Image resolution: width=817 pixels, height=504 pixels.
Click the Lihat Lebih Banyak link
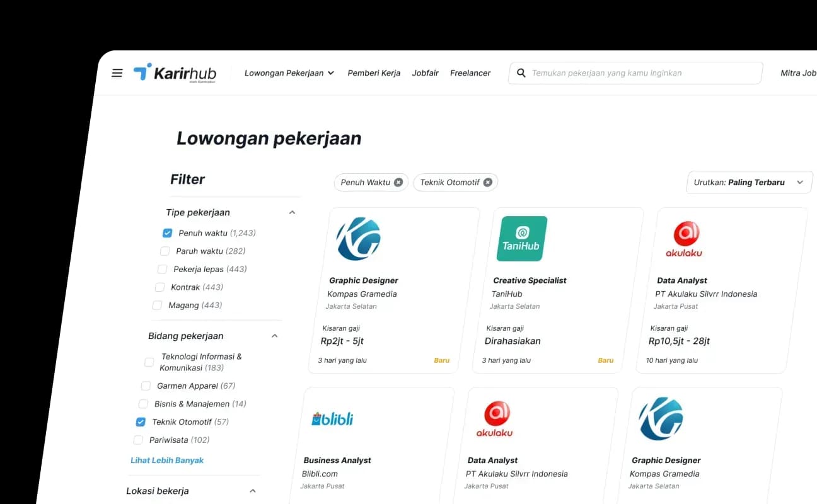pos(167,461)
